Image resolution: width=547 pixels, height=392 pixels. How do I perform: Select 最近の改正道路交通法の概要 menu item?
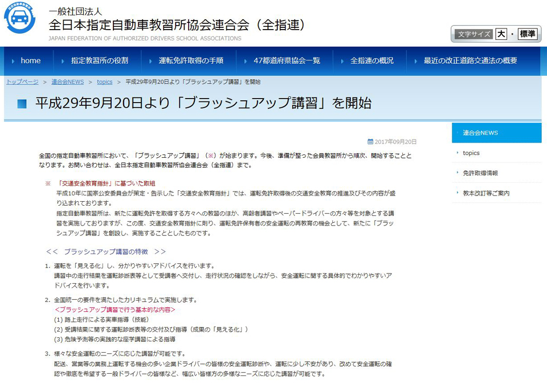470,60
